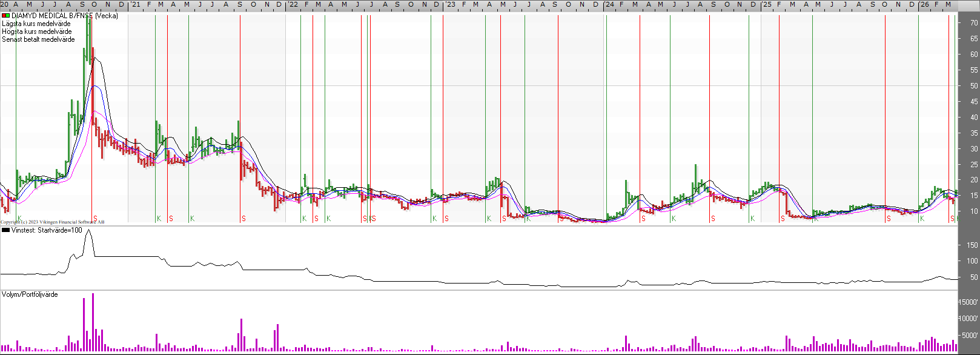Select the DIAMYD MEDICAL B/FNSE (Vecka) title
This screenshot has height=355, width=980.
(65, 16)
